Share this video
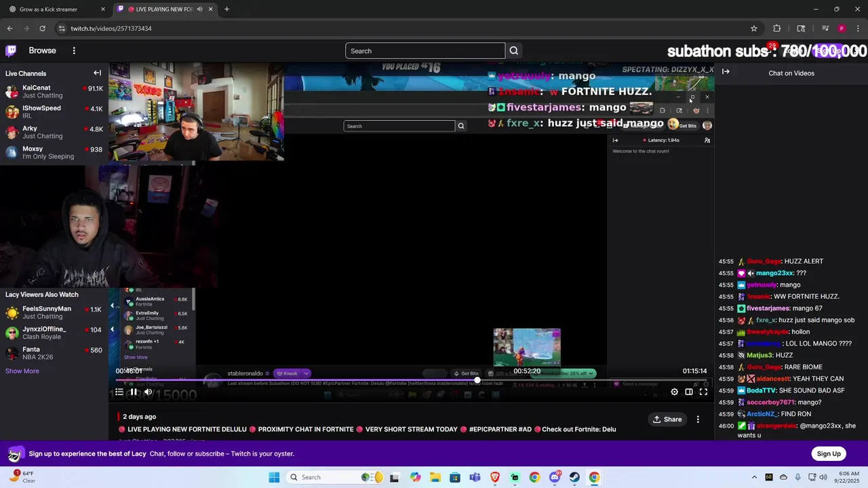 tap(667, 420)
